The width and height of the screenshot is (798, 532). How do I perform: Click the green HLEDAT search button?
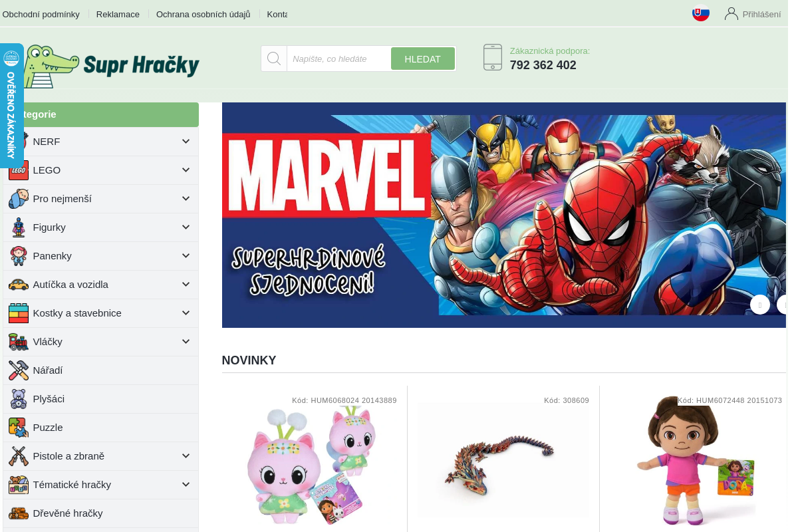[423, 59]
